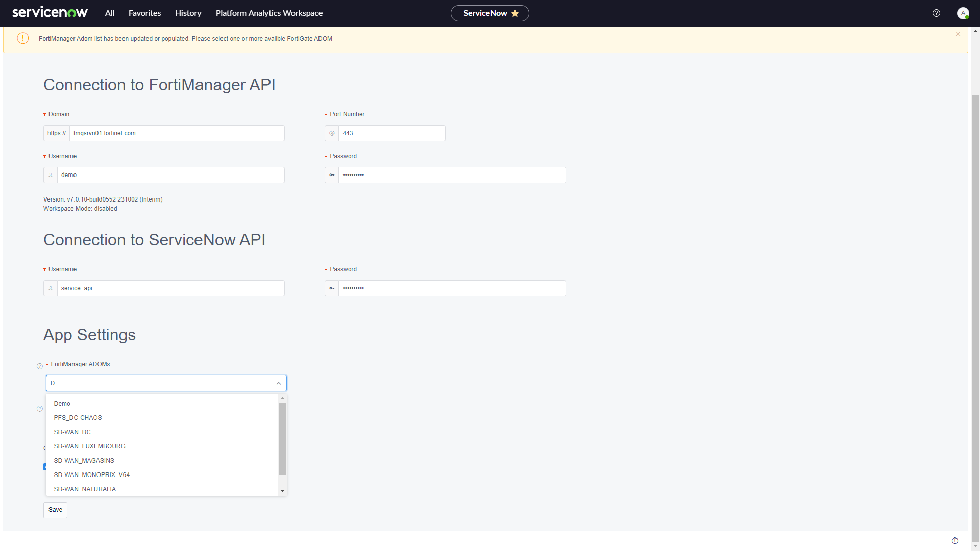The width and height of the screenshot is (980, 551).
Task: Click the timer icon at bottom right
Action: pos(955,541)
